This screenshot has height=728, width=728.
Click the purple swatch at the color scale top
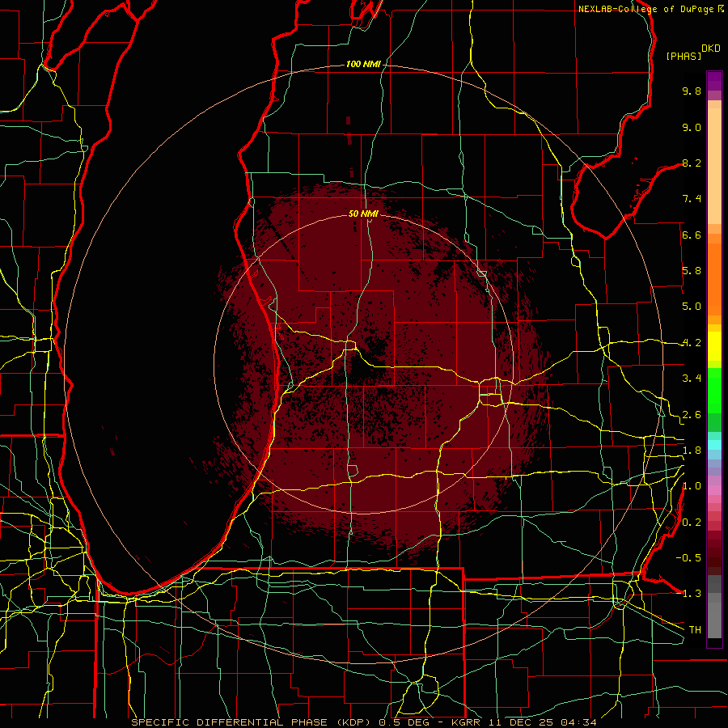click(714, 81)
